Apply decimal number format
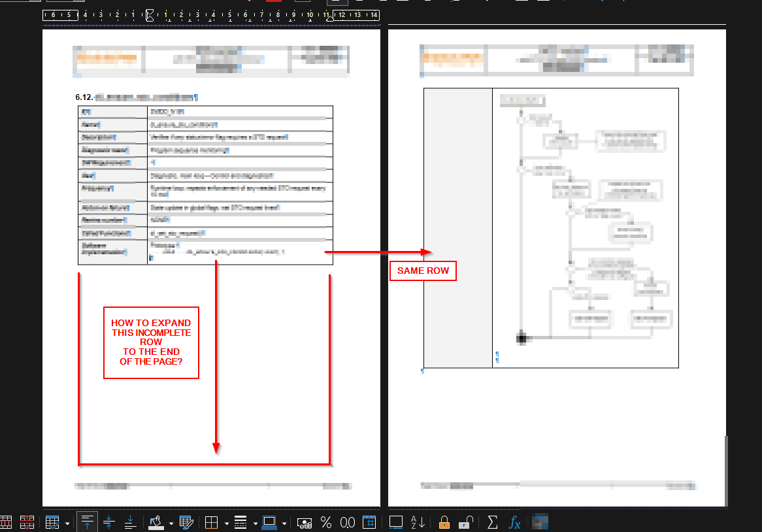This screenshot has width=762, height=532. point(347,522)
